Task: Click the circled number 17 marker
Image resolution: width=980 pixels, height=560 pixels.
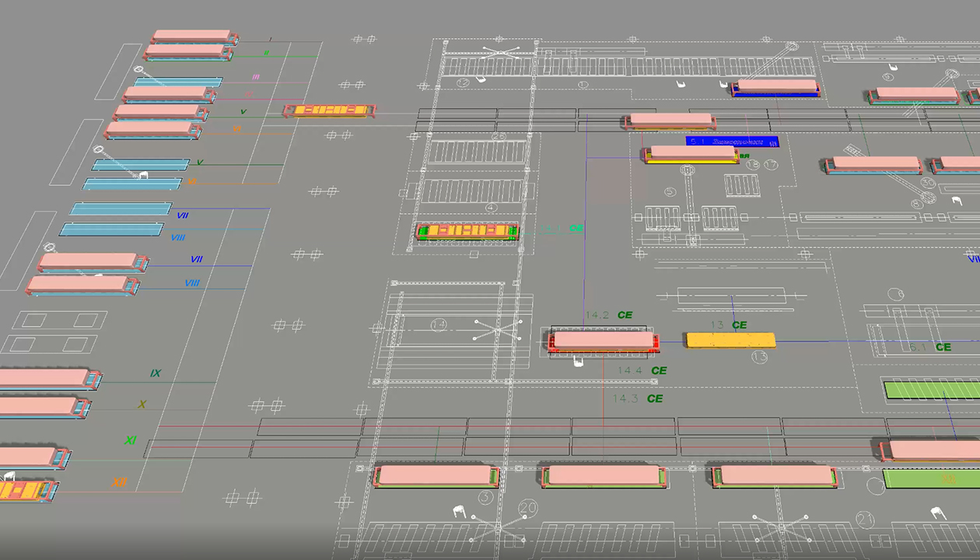Action: [771, 165]
